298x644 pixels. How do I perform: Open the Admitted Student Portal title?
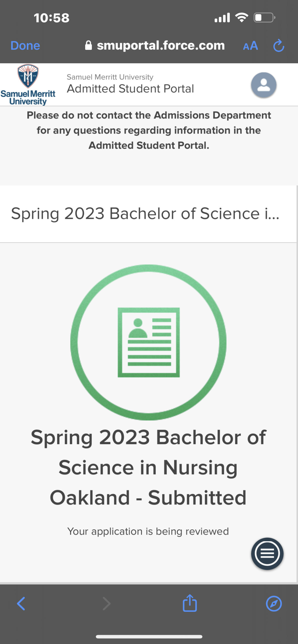[130, 89]
